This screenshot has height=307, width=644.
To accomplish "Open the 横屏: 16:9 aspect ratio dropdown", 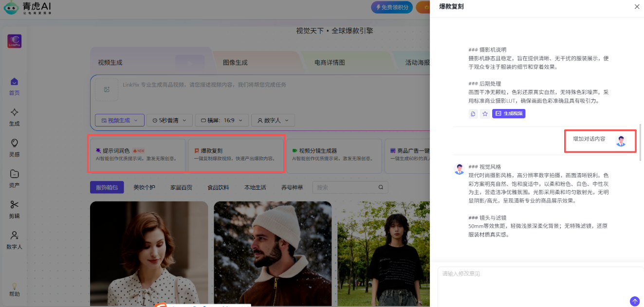I will click(x=221, y=120).
